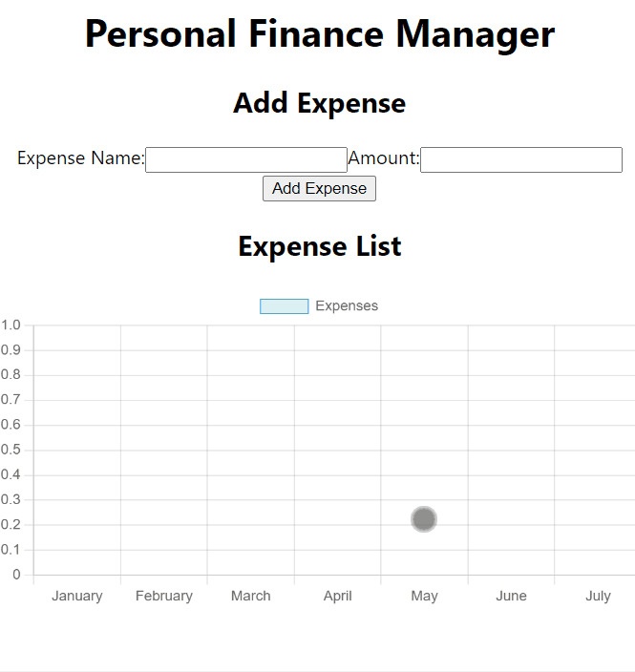Click the 1.0 y-axis tick label
This screenshot has width=635, height=672.
point(11,325)
